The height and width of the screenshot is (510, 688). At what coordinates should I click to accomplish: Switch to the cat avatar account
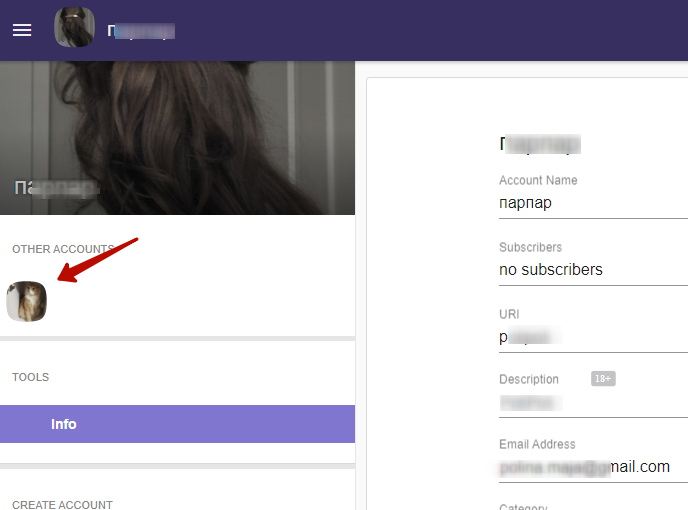pos(26,302)
